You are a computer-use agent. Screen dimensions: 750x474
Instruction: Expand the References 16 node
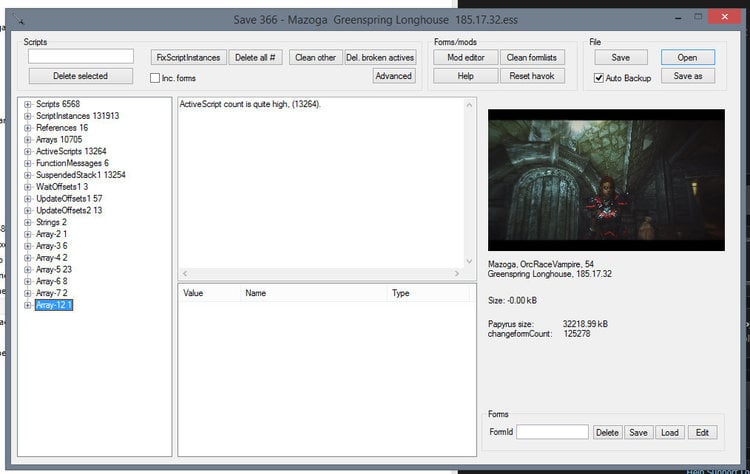click(x=28, y=128)
